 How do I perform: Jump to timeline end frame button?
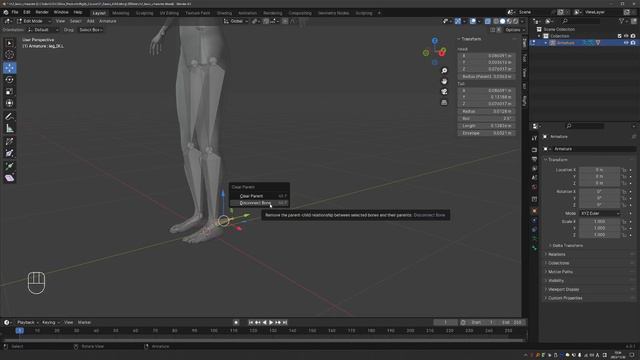(x=285, y=322)
